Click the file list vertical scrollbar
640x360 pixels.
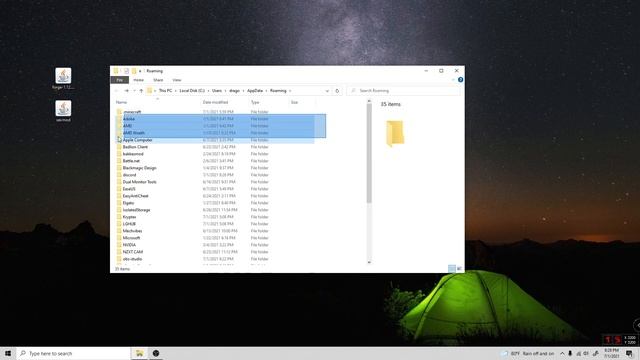(x=369, y=153)
